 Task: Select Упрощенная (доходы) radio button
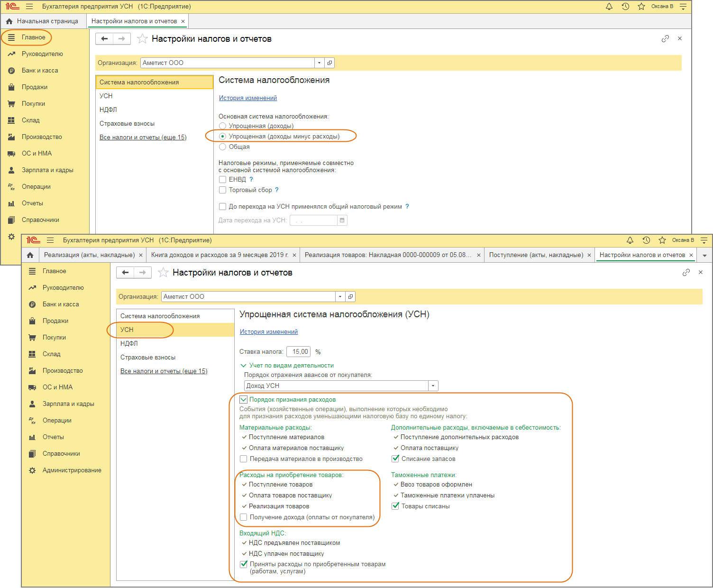223,126
